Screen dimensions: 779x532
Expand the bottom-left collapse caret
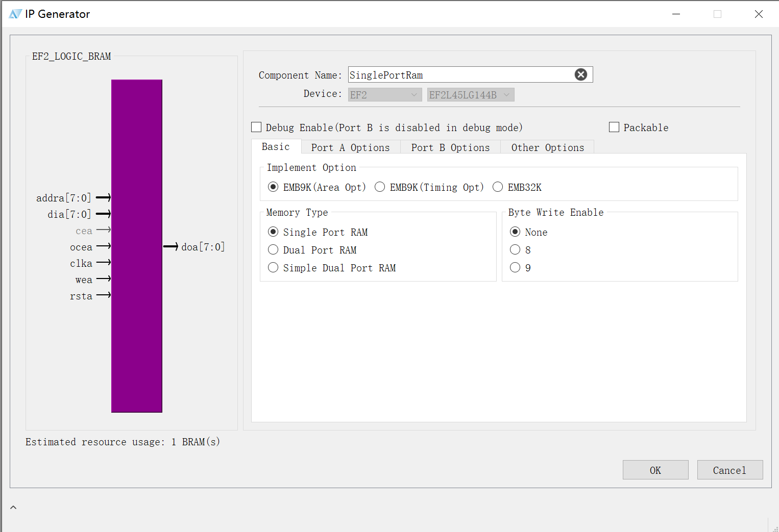point(13,507)
